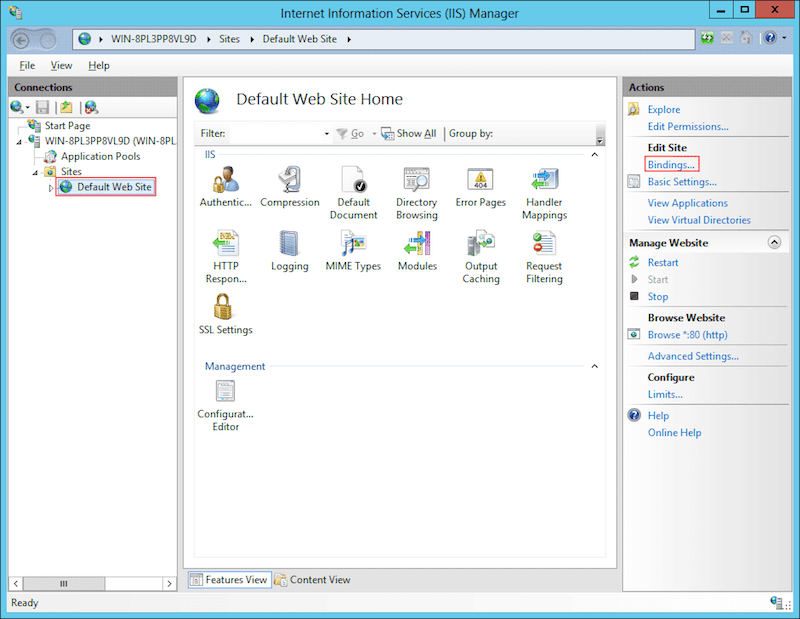The width and height of the screenshot is (800, 619).
Task: Open the Filter dropdown arrow
Action: (x=327, y=134)
